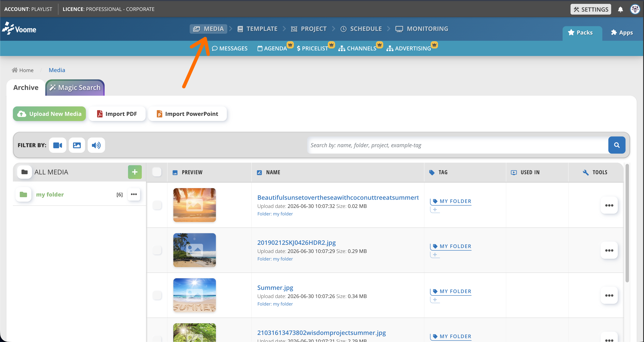This screenshot has height=342, width=644.
Task: Open the CHANNELS submenu item
Action: (x=357, y=48)
